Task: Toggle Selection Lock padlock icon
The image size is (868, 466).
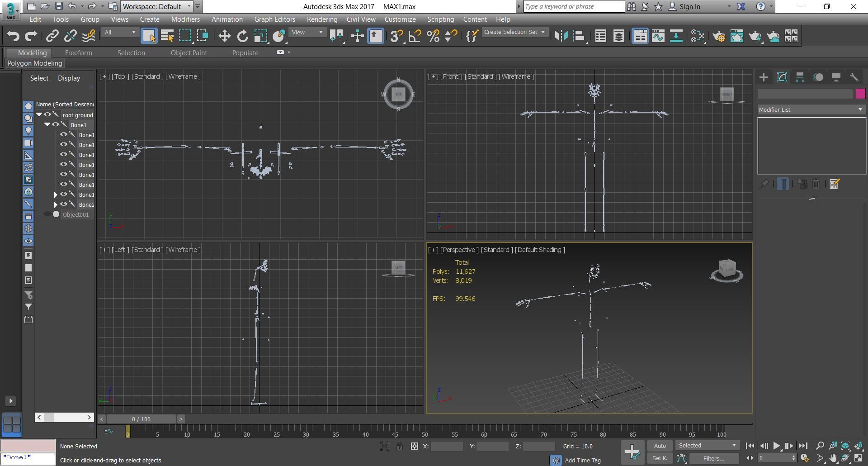Action: (400, 447)
